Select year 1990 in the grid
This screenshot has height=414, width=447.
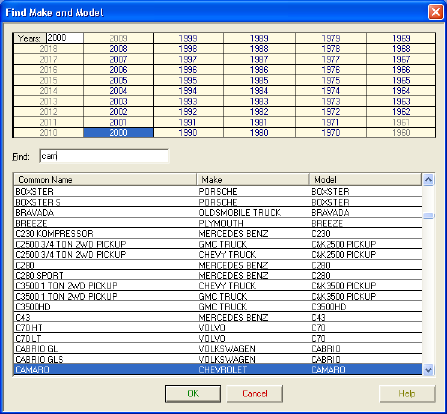pos(188,133)
